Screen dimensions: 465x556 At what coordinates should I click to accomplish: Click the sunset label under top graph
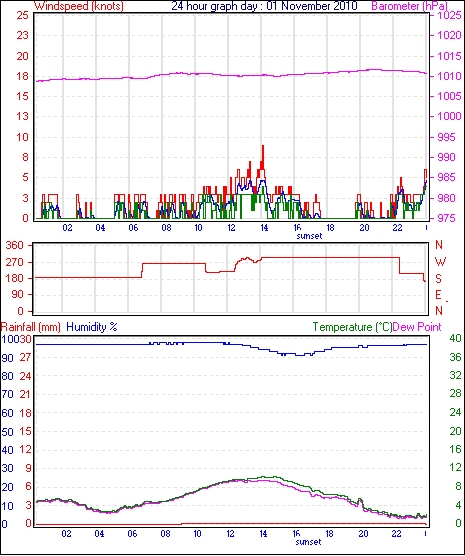pyautogui.click(x=309, y=236)
